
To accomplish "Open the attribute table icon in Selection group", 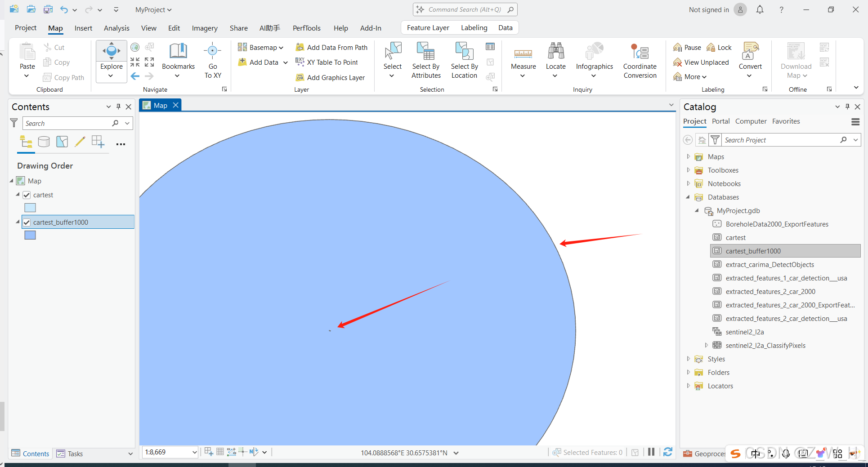I will point(490,47).
